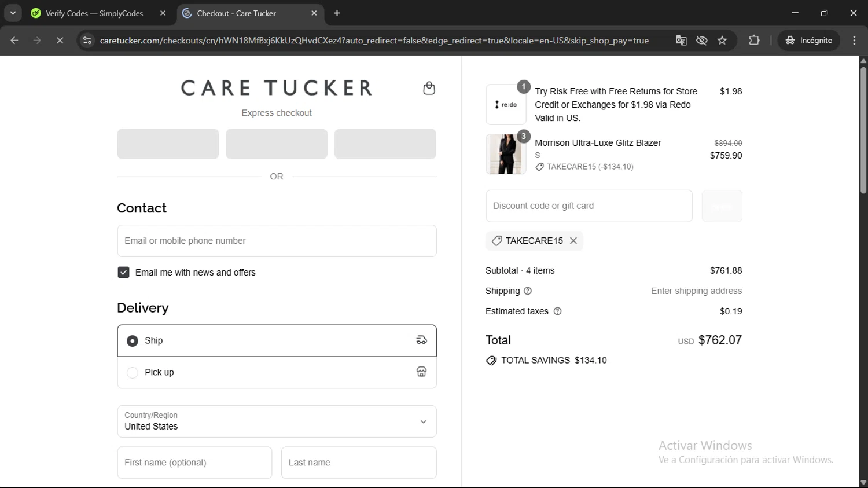This screenshot has height=488, width=868.
Task: Focus the First name (optional) field
Action: [194, 463]
